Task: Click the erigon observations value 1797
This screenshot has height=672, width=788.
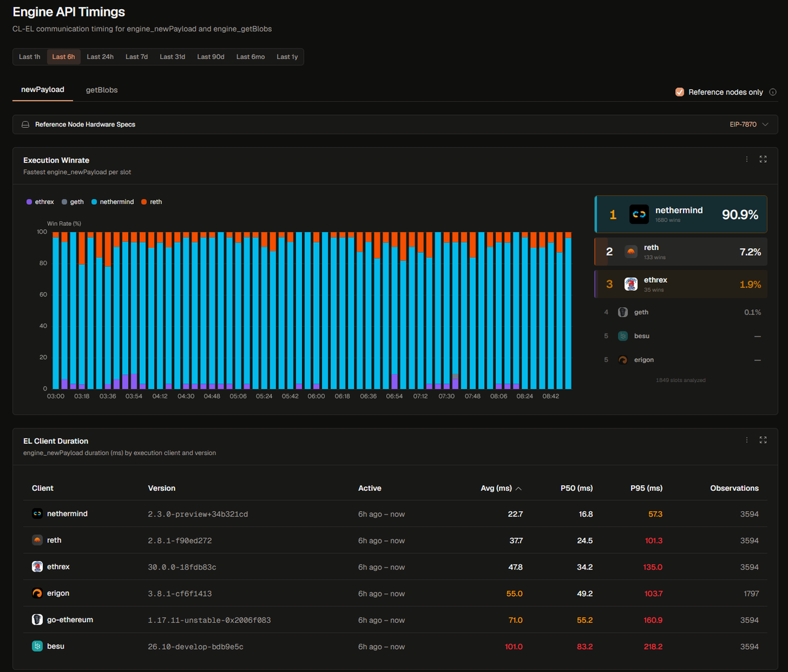Action: coord(750,593)
